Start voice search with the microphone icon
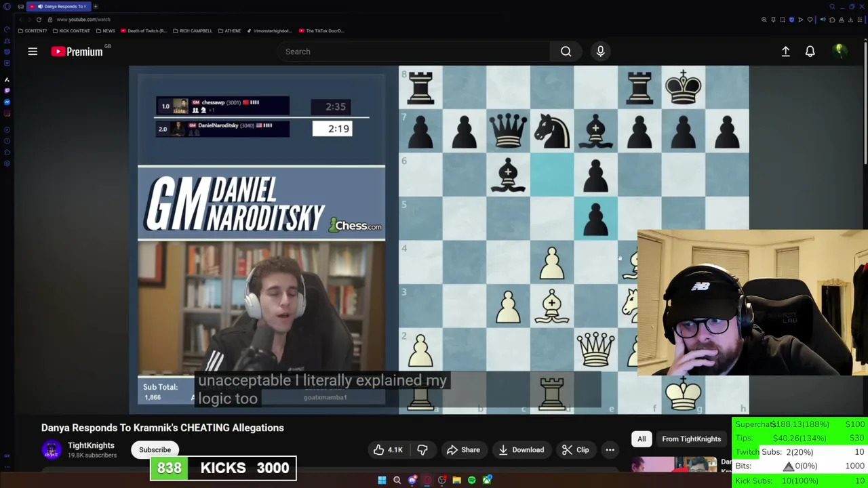This screenshot has height=488, width=868. pos(600,52)
